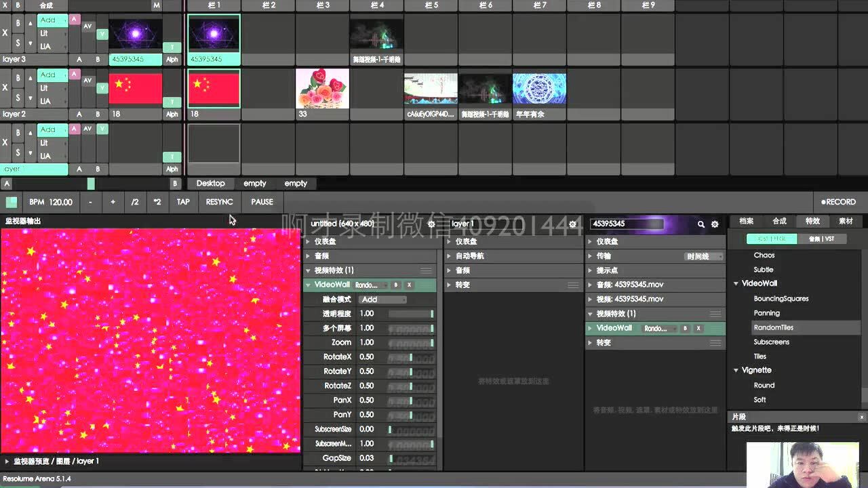
Task: Switch to the 素材 tab
Action: click(846, 221)
